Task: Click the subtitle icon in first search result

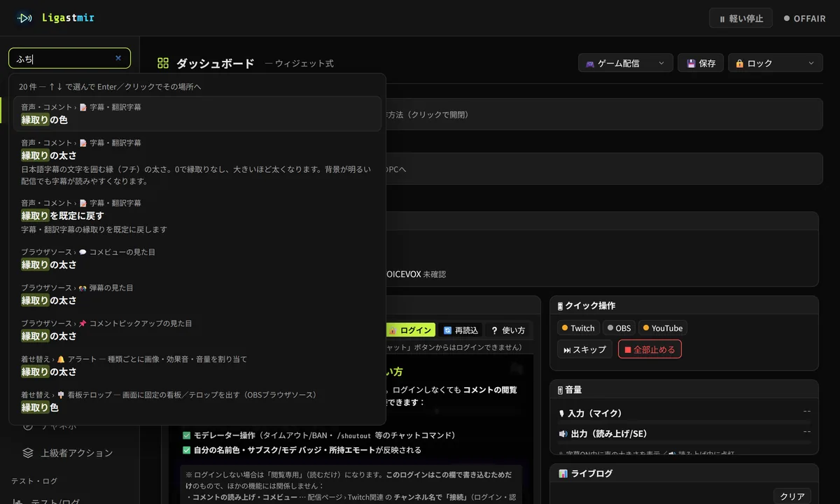Action: [83, 107]
